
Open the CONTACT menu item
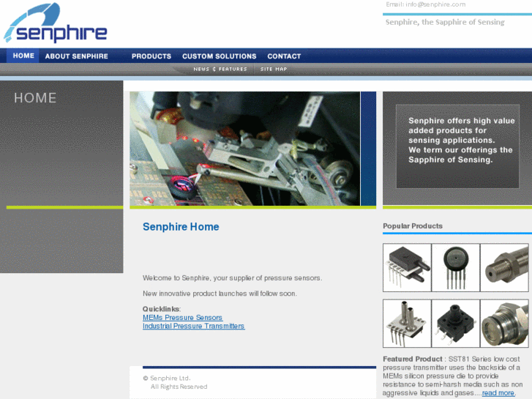(284, 56)
